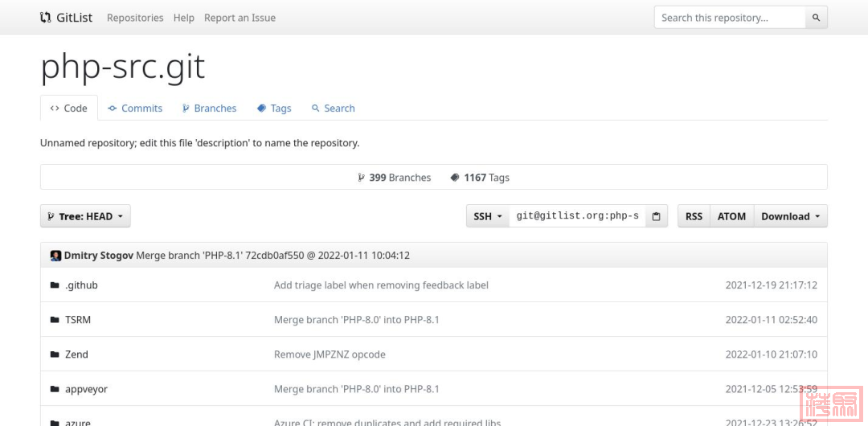
Task: Click the TSRM folder icon
Action: (55, 320)
